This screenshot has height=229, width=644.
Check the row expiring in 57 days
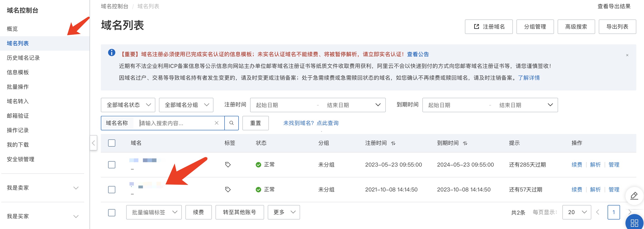click(112, 189)
